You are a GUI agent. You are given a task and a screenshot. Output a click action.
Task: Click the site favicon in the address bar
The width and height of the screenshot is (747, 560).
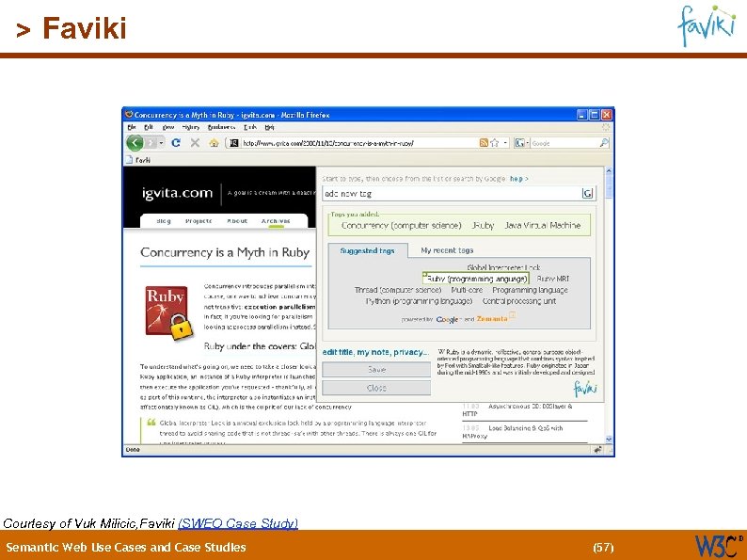coord(233,143)
